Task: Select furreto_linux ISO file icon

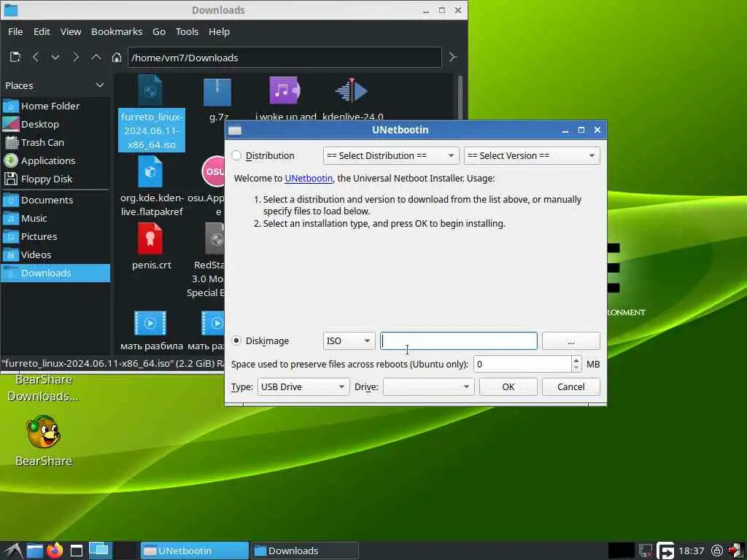Action: coord(150,90)
